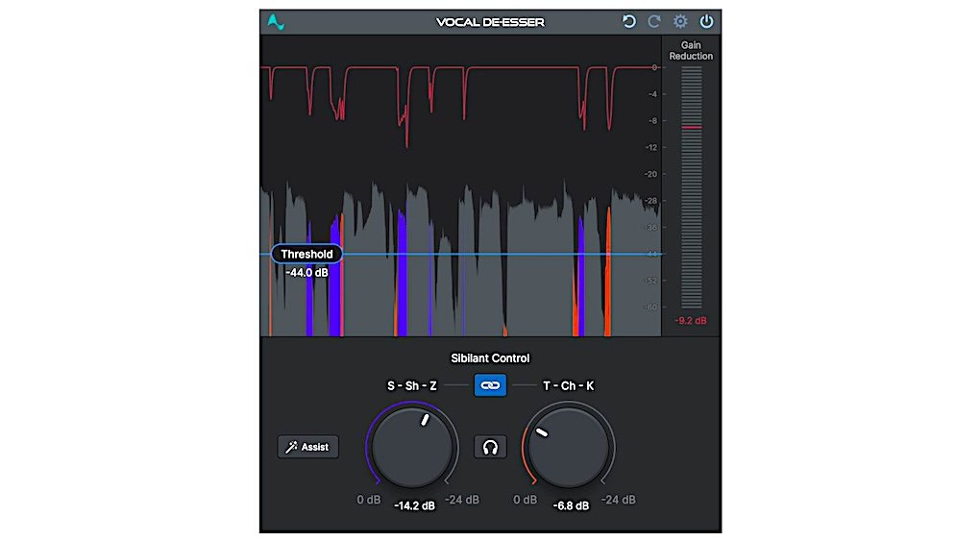
Task: Click the -9.2 dB gain reduction readout
Action: click(691, 321)
